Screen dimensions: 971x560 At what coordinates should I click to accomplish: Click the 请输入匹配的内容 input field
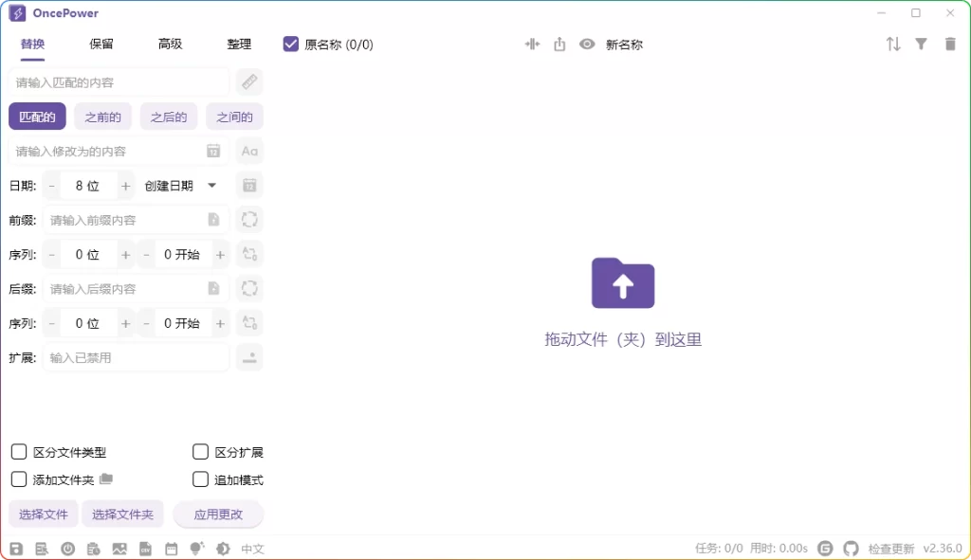119,81
